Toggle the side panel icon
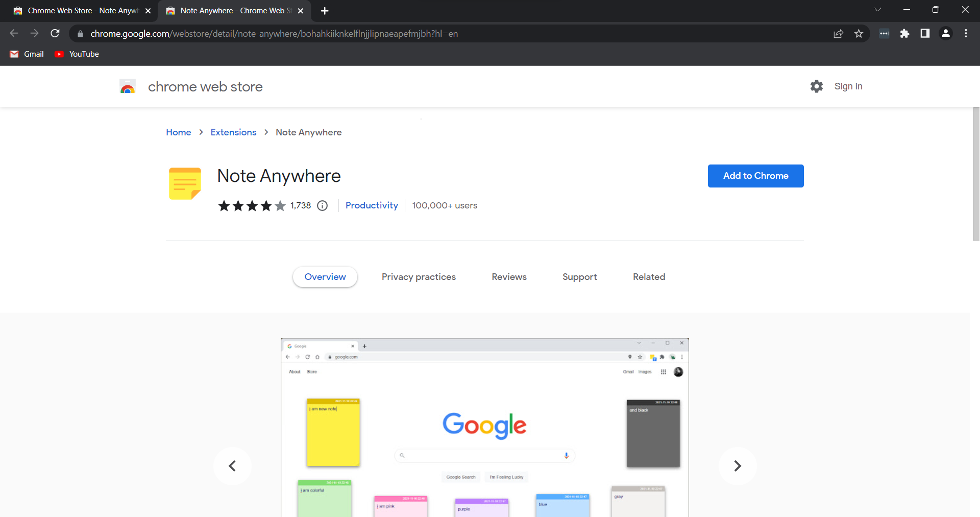The image size is (980, 517). coord(925,33)
